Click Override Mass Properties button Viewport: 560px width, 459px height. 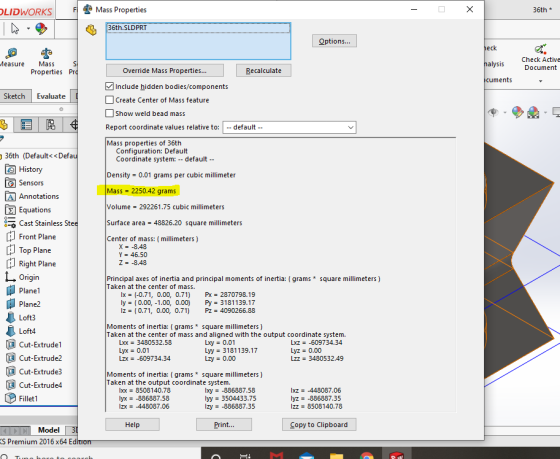(165, 70)
